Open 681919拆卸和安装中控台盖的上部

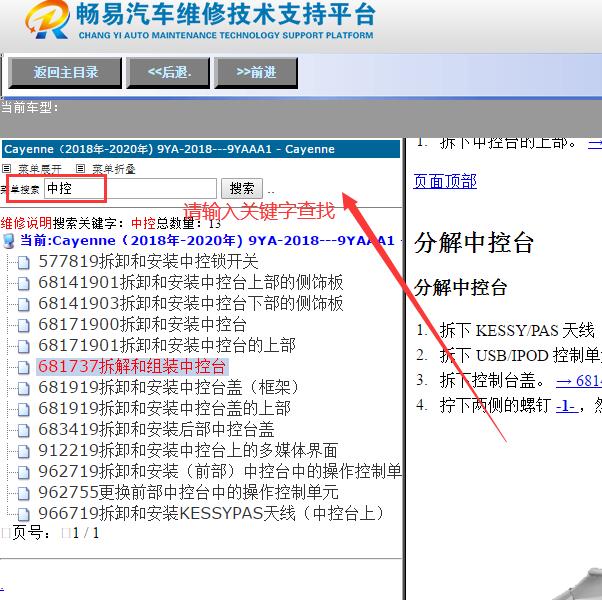click(x=164, y=408)
